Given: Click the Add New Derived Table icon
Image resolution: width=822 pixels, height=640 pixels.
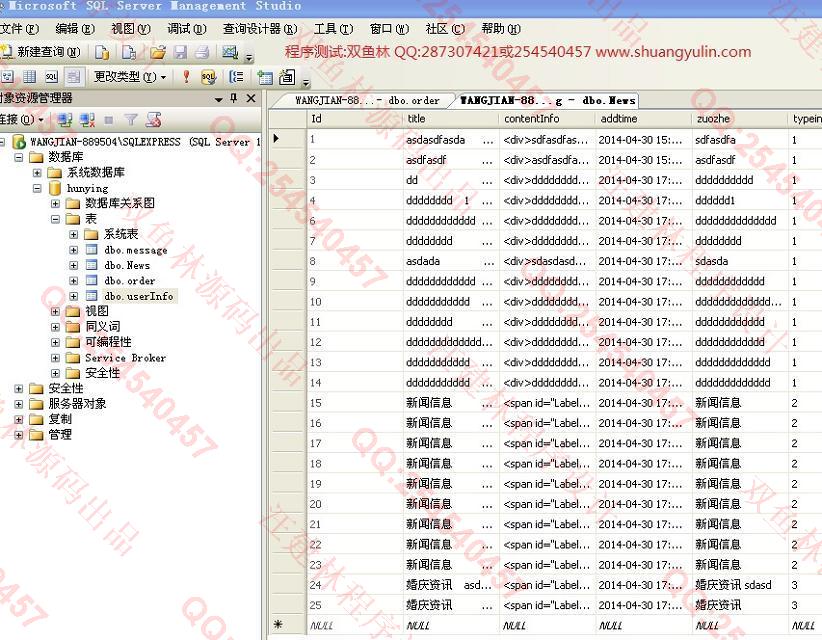Looking at the screenshot, I should (x=287, y=77).
